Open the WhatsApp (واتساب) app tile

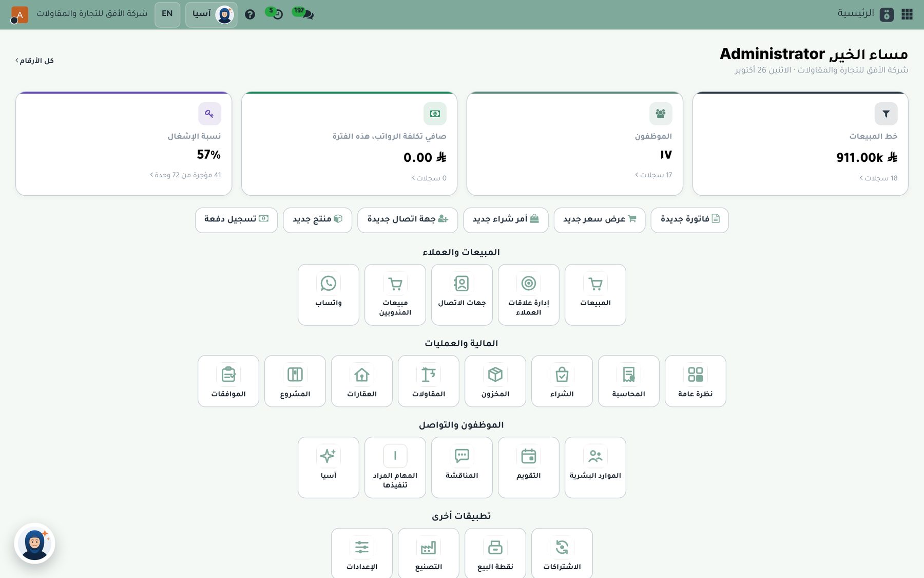click(x=329, y=294)
